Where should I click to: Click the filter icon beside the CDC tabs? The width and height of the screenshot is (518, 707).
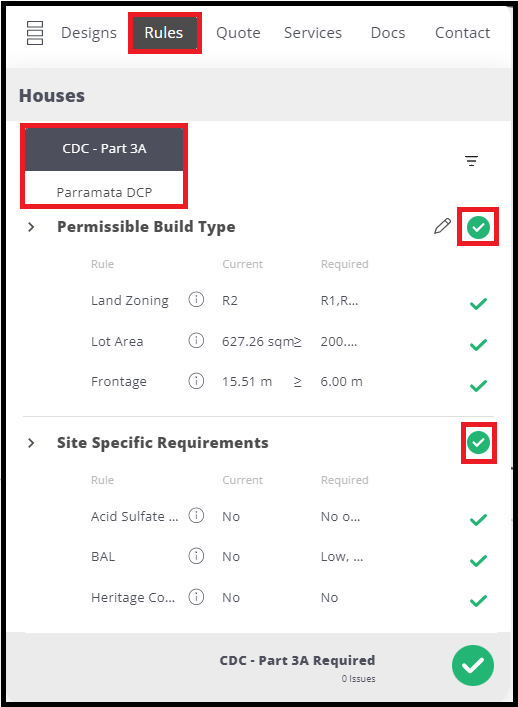[x=472, y=161]
